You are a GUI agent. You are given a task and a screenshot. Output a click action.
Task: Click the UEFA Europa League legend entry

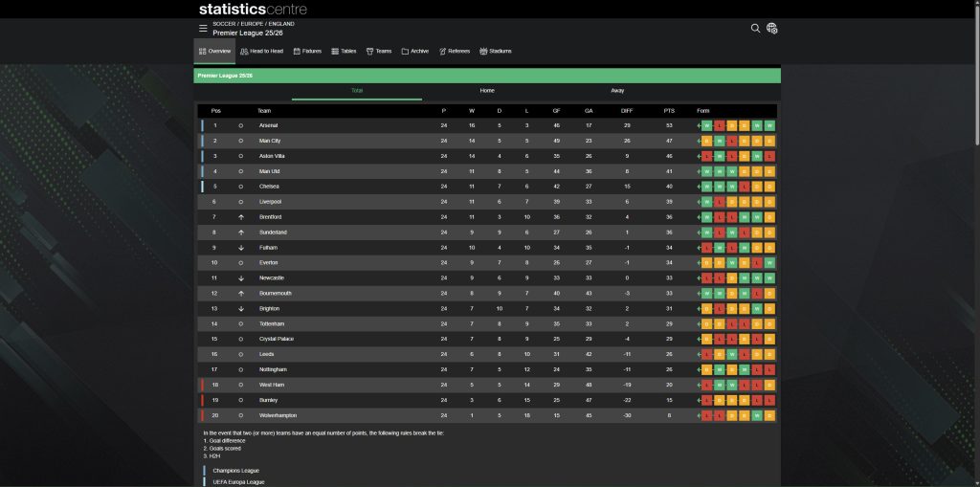tap(238, 482)
